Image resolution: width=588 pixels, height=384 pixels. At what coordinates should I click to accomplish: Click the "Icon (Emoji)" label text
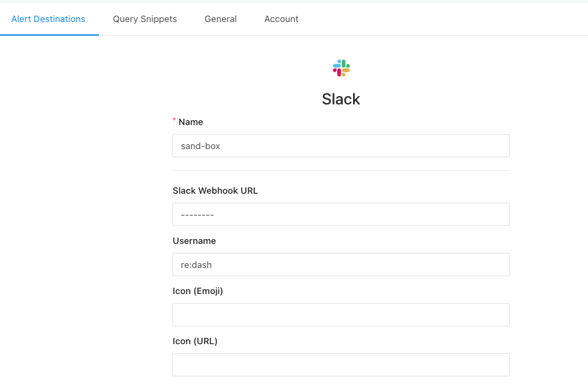point(198,291)
